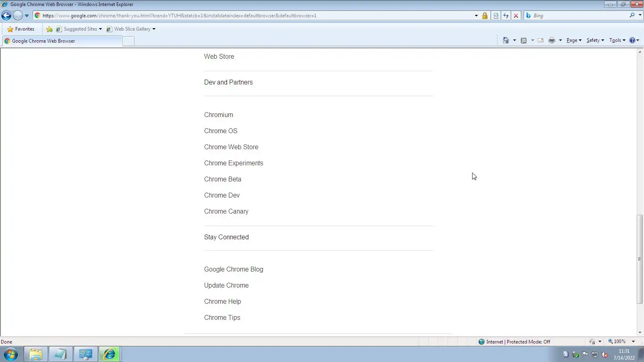Click the Help question mark icon

[632, 40]
